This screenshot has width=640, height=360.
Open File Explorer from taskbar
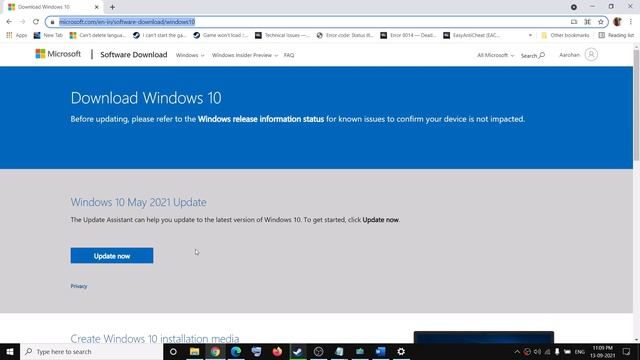pyautogui.click(x=194, y=351)
